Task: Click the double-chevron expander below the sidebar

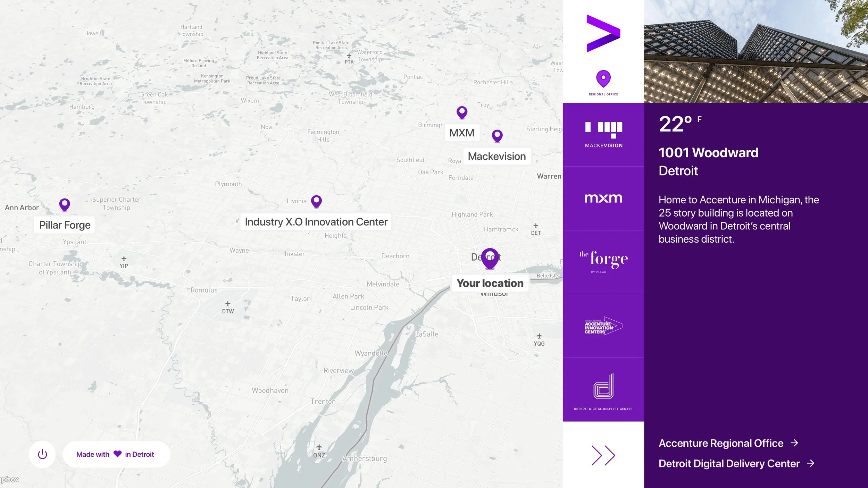Action: pos(604,455)
